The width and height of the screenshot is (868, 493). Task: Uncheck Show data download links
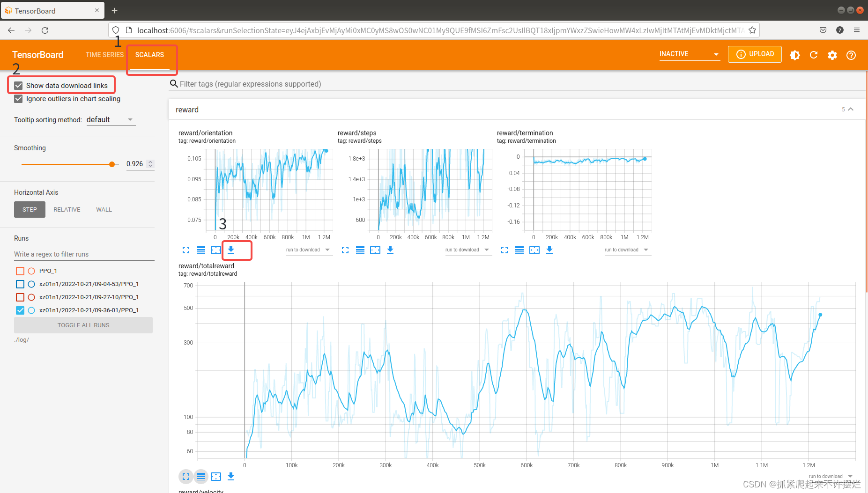click(18, 86)
